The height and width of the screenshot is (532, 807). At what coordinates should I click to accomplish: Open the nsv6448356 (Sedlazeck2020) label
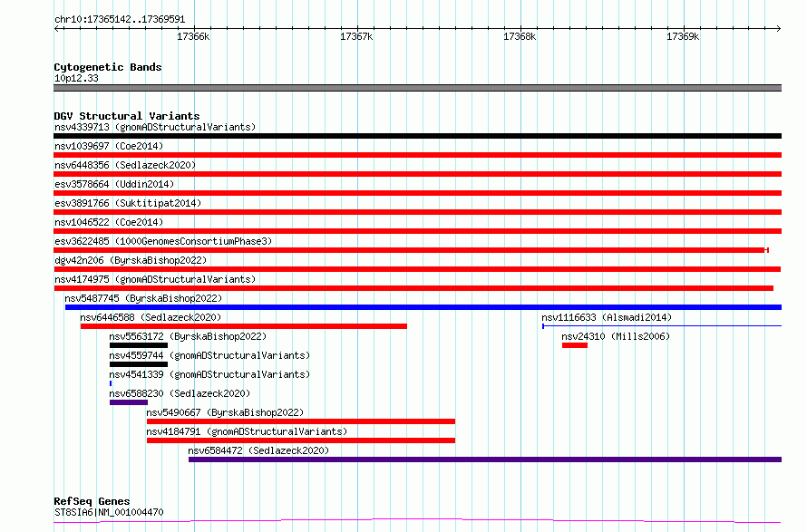(125, 165)
